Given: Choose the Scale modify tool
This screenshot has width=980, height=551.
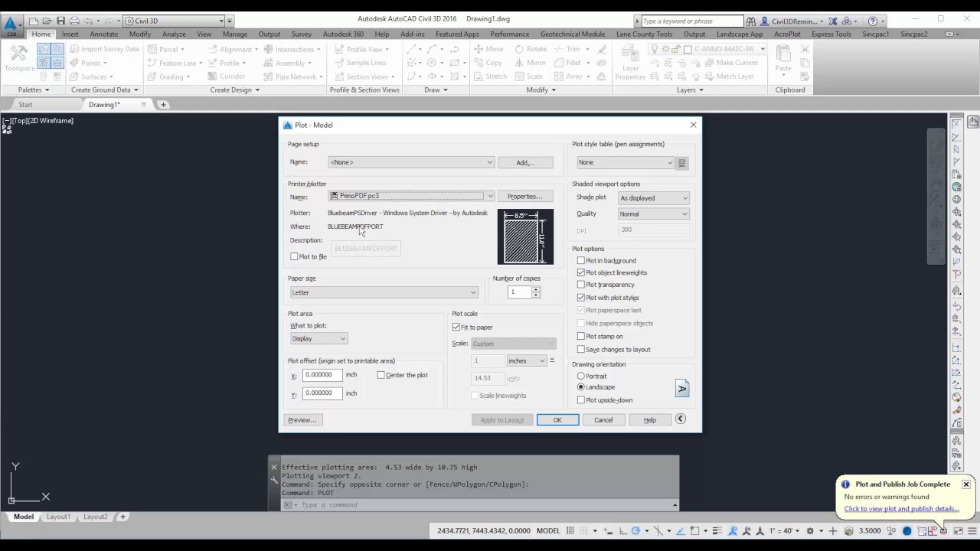Looking at the screenshot, I should pyautogui.click(x=528, y=77).
